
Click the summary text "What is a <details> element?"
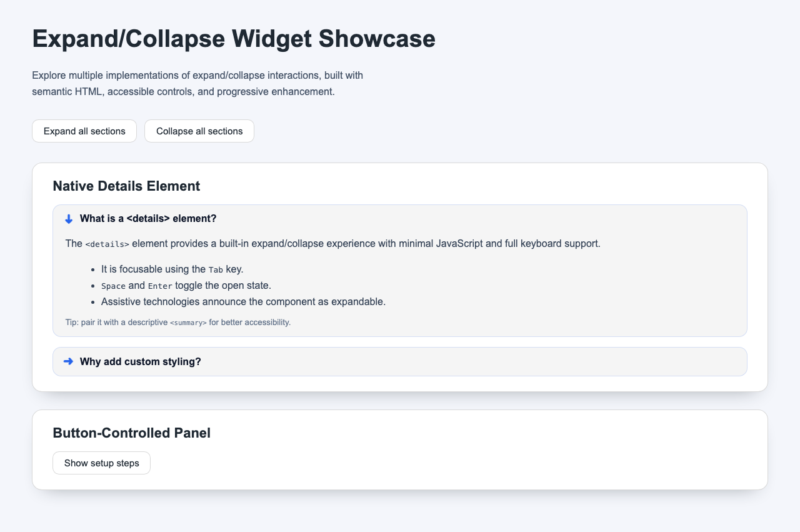(149, 219)
